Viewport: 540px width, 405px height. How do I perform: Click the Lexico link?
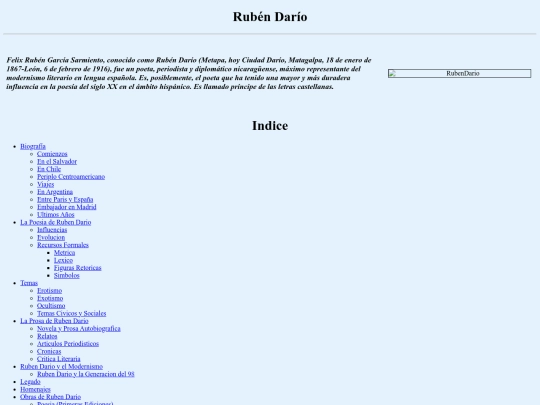pos(63,260)
